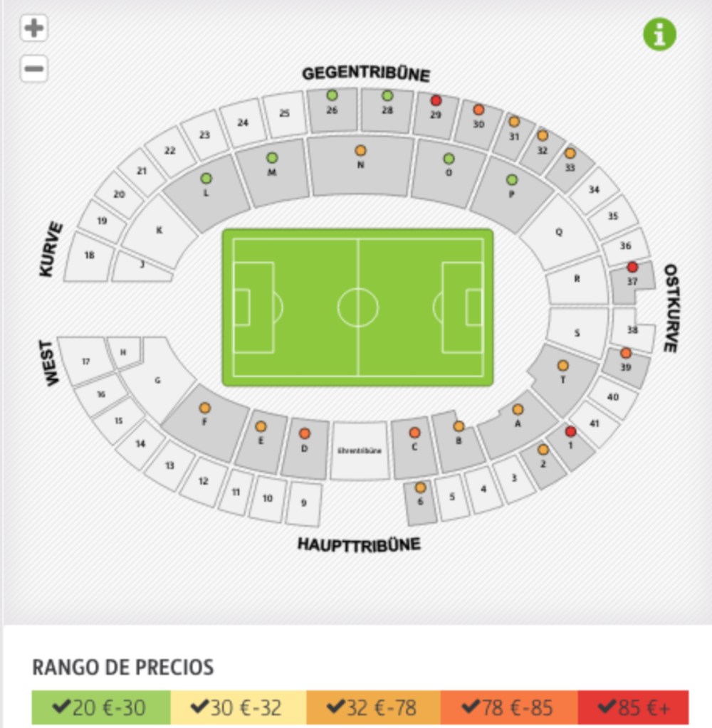
Task: Click the zoom out minus button
Action: tap(33, 69)
